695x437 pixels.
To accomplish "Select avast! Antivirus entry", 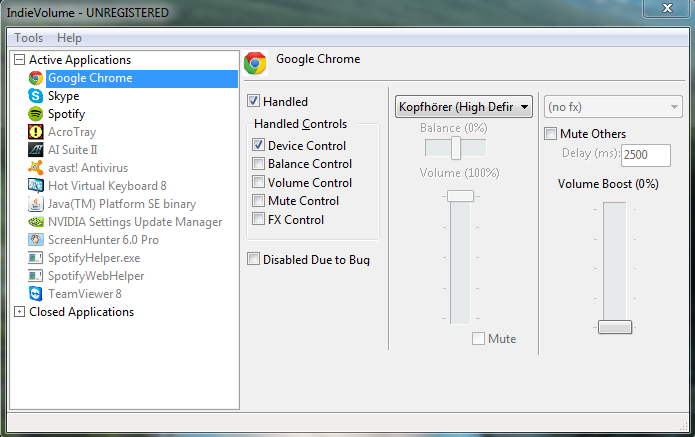I will 88,168.
